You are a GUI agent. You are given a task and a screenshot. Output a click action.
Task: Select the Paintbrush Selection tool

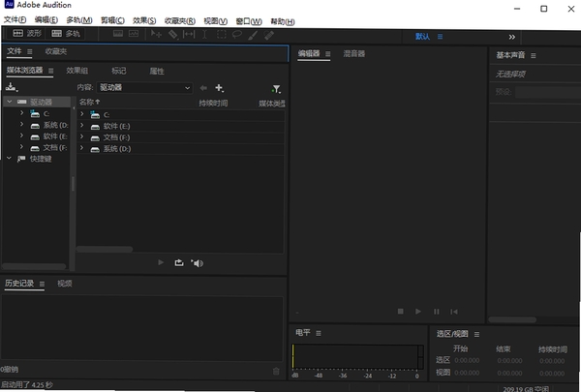[x=253, y=35]
